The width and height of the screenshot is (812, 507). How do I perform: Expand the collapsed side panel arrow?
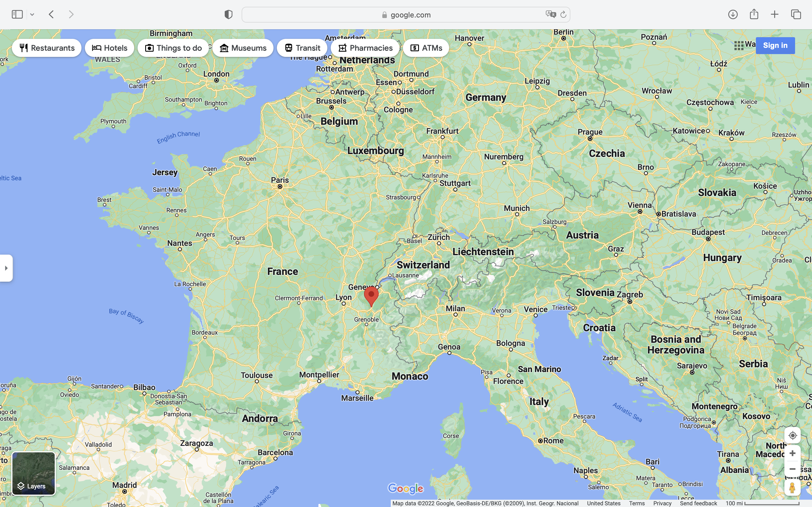point(6,268)
